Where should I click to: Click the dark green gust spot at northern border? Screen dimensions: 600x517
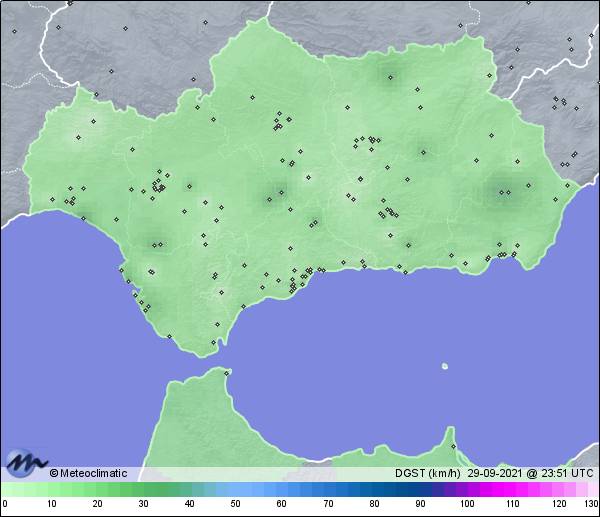point(388,76)
